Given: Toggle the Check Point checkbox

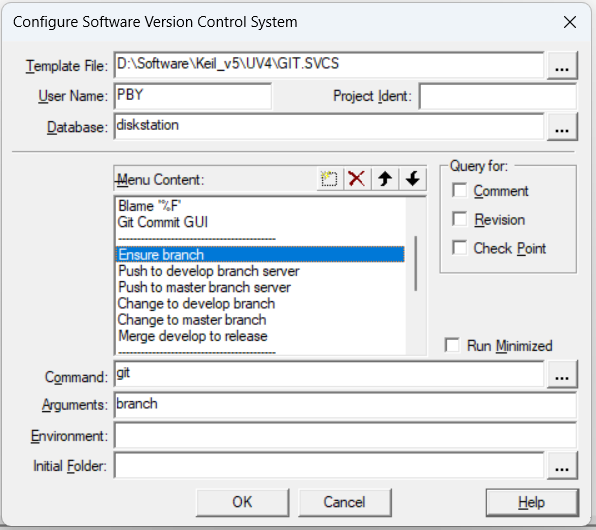Looking at the screenshot, I should tap(460, 248).
